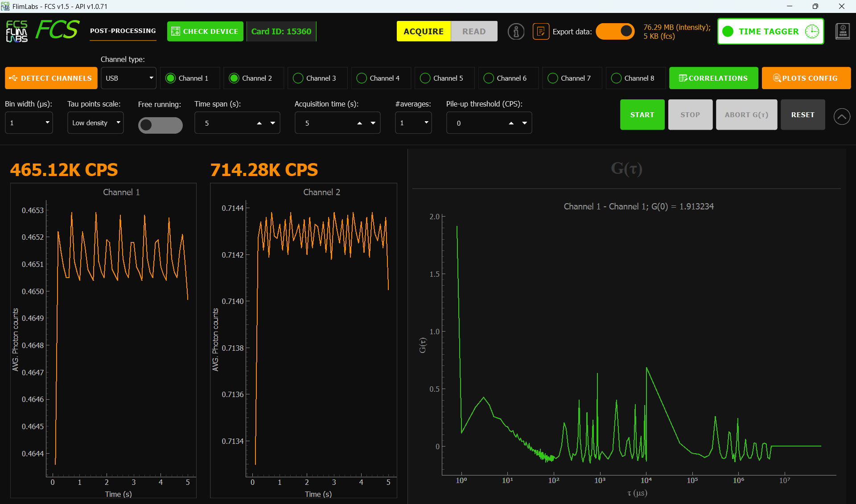Open the Bin width dropdown
This screenshot has height=504, width=856.
pos(29,123)
